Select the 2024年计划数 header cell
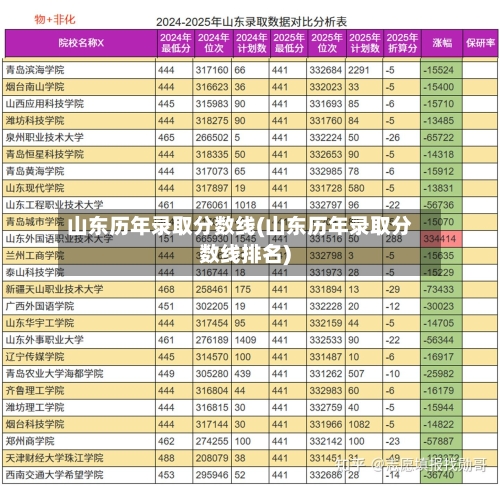 point(251,43)
